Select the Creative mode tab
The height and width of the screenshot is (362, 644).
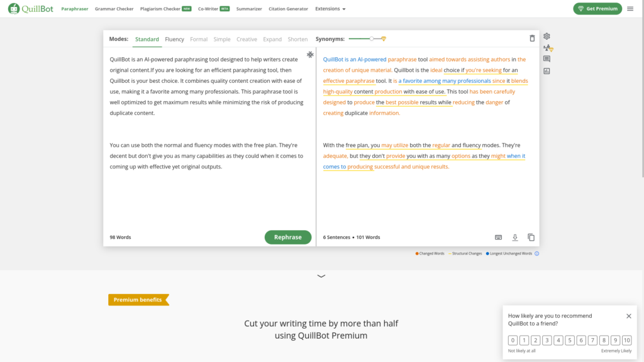(247, 40)
